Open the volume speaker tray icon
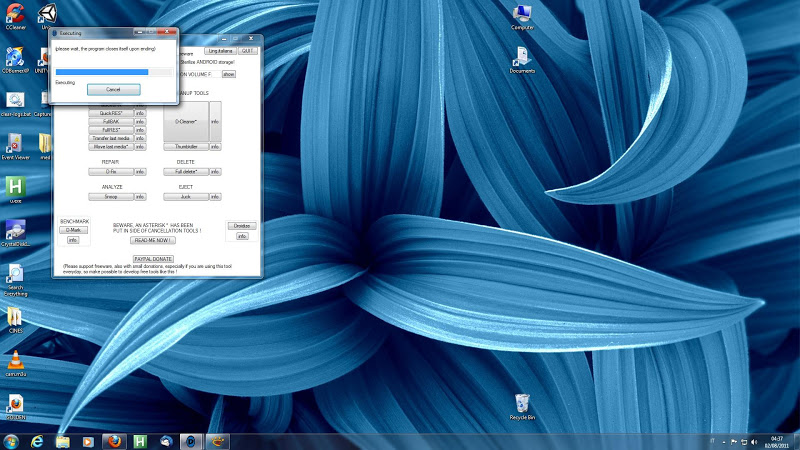Image resolution: width=800 pixels, height=450 pixels. click(752, 440)
